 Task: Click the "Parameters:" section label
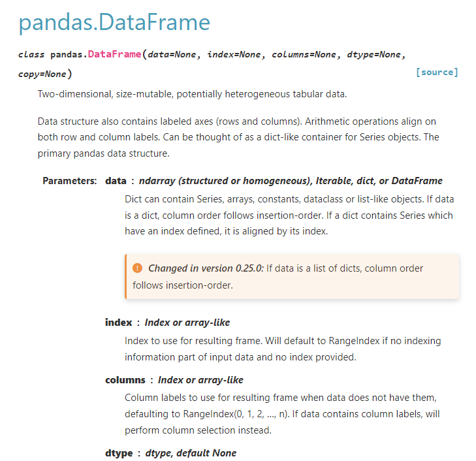(70, 181)
